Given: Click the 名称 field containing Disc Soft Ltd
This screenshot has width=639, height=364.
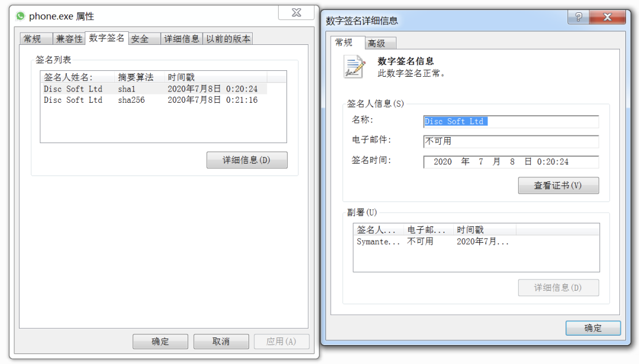Looking at the screenshot, I should point(511,121).
